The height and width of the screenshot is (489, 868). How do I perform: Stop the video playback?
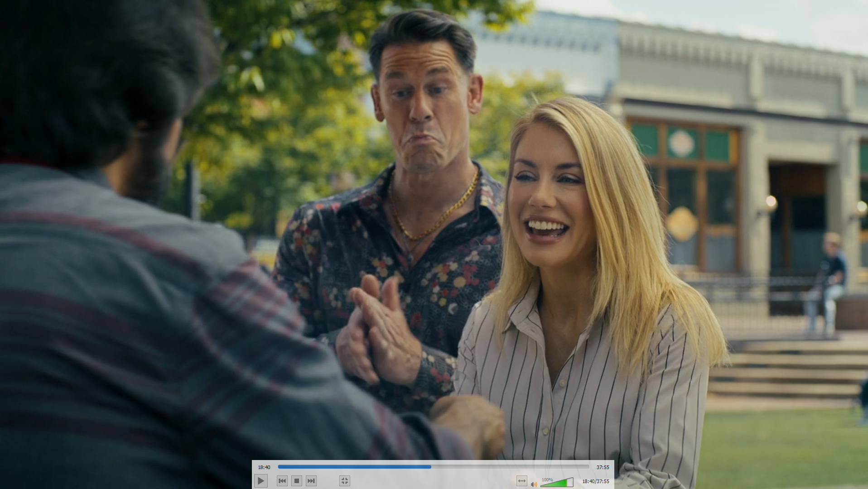(297, 481)
